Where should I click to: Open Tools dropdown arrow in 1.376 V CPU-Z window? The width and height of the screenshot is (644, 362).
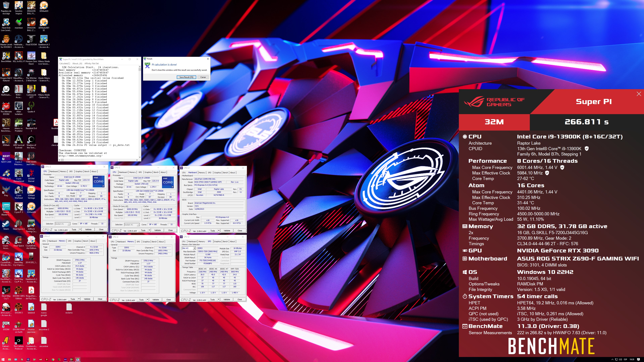coord(149,230)
